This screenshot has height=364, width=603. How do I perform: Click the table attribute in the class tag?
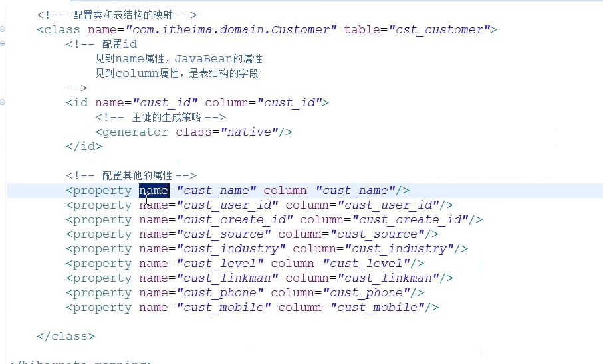tap(362, 30)
